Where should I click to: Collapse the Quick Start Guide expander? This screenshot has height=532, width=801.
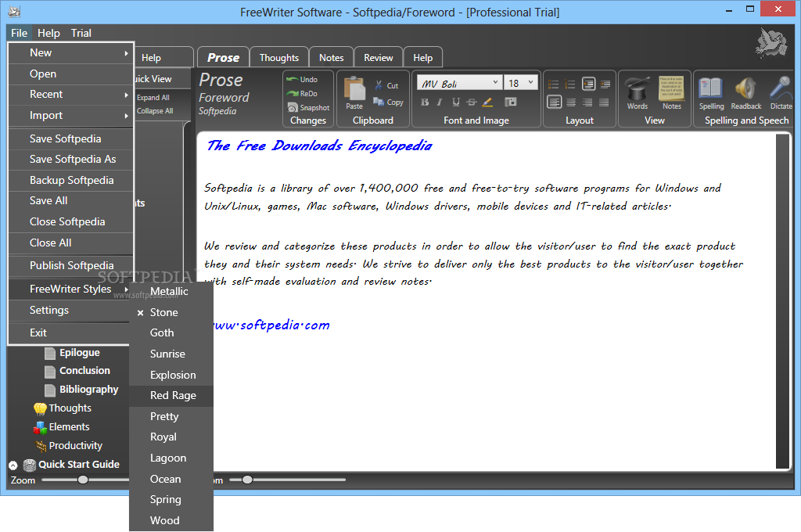pyautogui.click(x=13, y=465)
